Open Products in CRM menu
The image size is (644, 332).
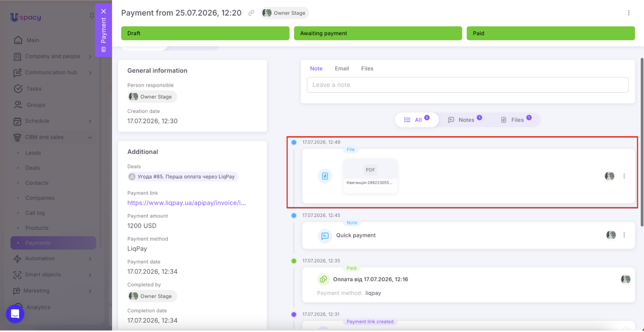(37, 228)
